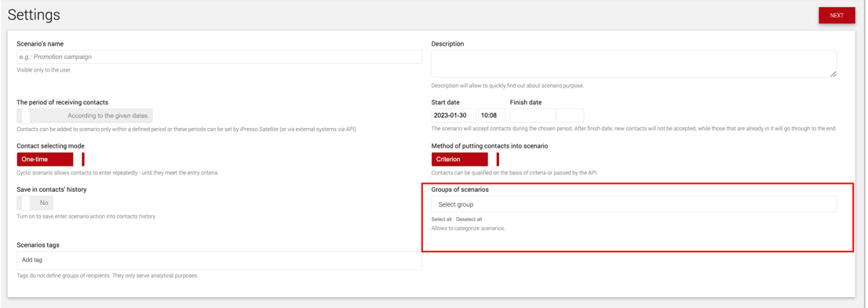
Task: Click the Description resize handle corner
Action: tap(833, 74)
